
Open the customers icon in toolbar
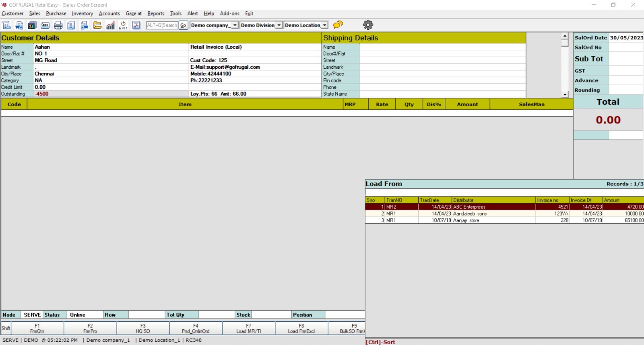(32, 25)
